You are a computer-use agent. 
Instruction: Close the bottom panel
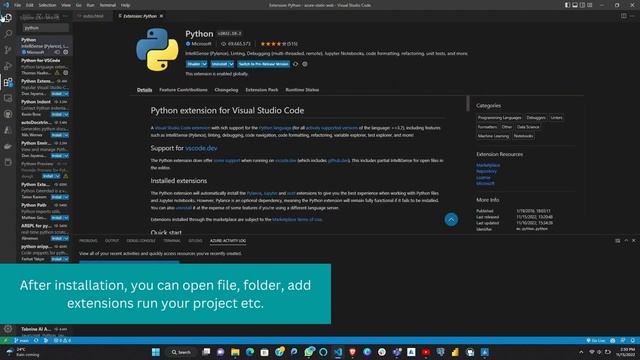633,241
